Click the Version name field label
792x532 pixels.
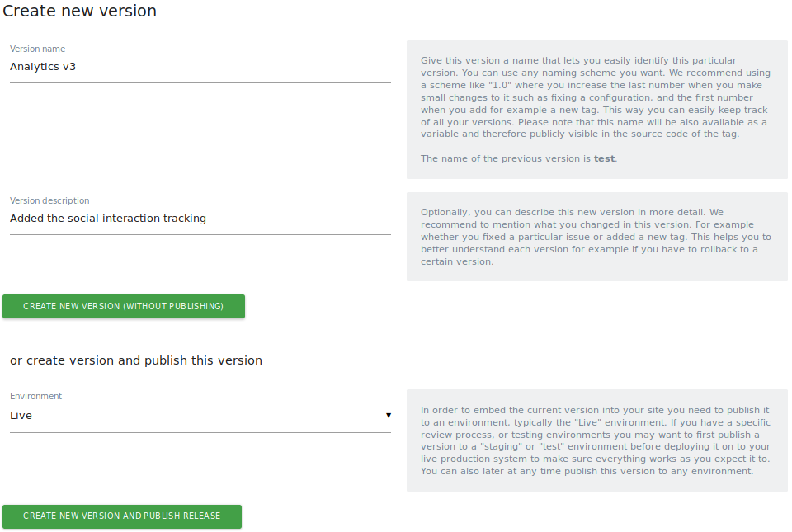point(37,49)
